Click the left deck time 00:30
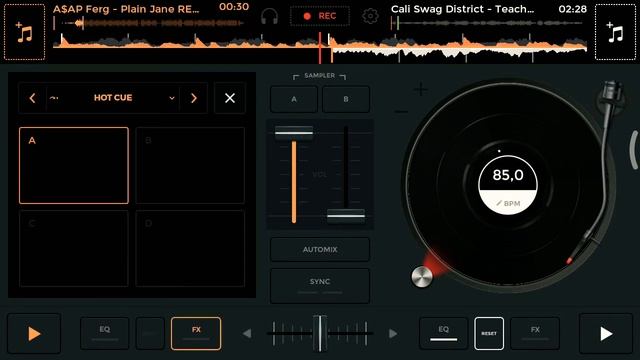640x360 pixels. click(234, 7)
